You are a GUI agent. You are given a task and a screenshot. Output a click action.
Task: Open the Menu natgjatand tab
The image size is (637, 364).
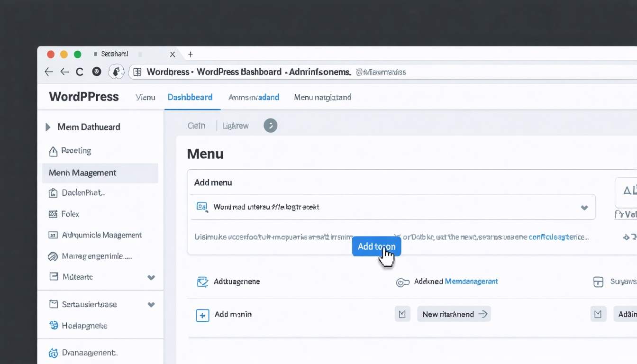tap(322, 98)
